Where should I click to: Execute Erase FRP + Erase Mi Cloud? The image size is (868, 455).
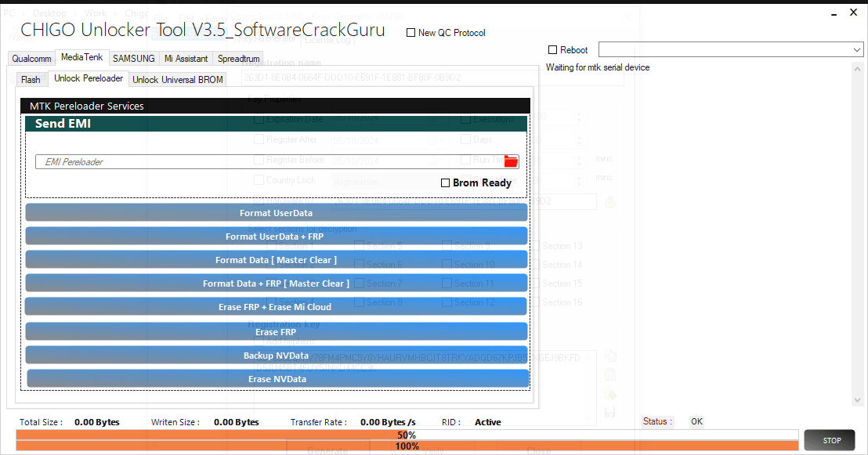(x=276, y=307)
